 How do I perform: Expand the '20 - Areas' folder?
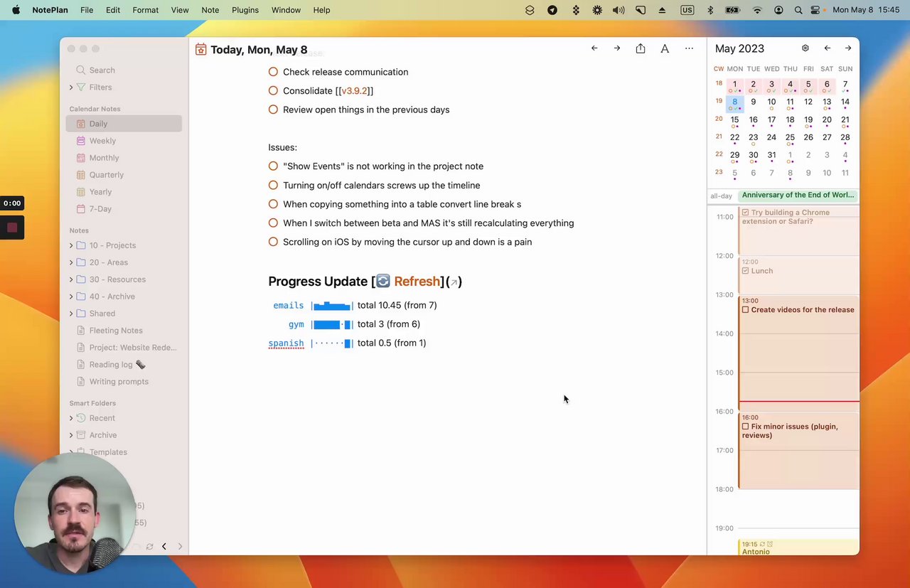pos(71,262)
